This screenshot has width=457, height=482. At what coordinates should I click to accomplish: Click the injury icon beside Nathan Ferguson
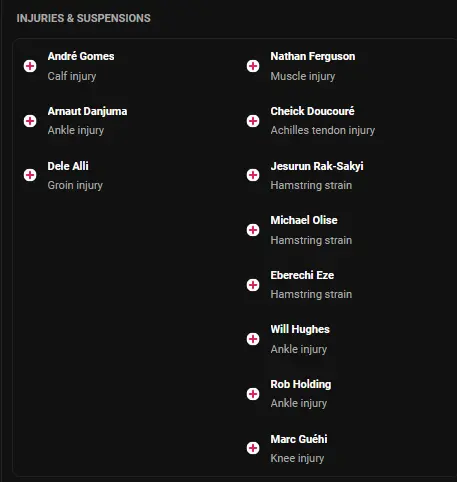coord(253,66)
